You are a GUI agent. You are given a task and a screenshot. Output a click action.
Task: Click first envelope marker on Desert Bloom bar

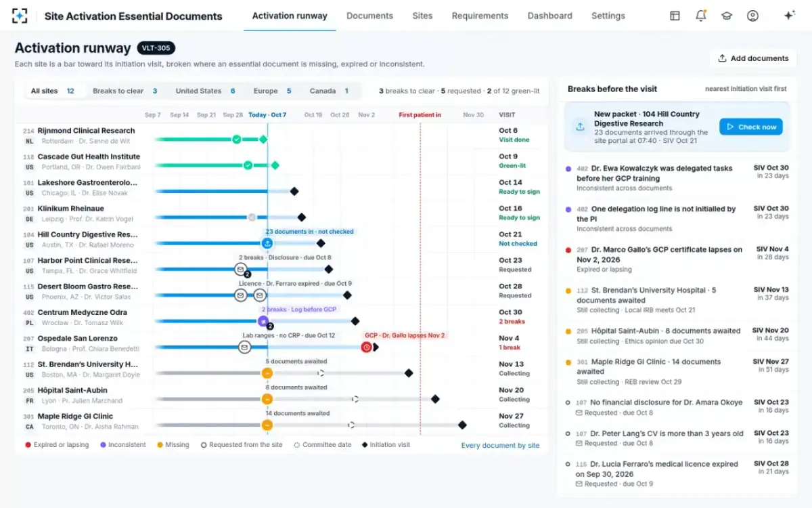click(x=240, y=295)
